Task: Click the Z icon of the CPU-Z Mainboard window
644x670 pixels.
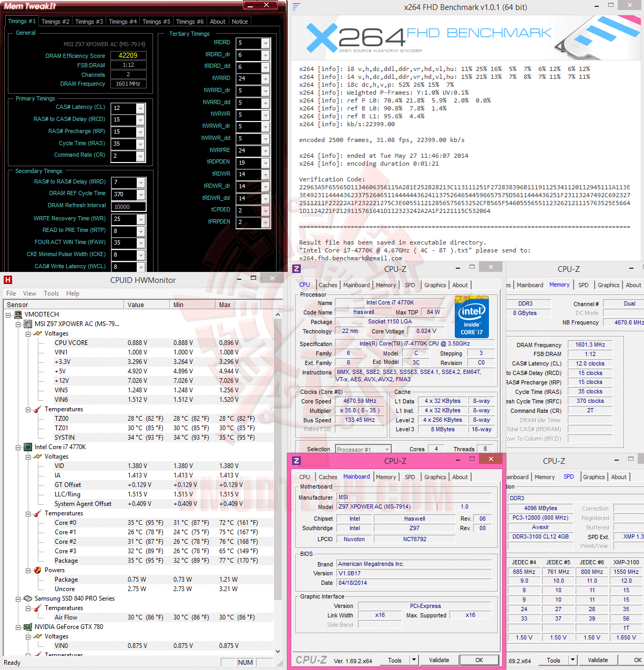Action: click(x=297, y=461)
